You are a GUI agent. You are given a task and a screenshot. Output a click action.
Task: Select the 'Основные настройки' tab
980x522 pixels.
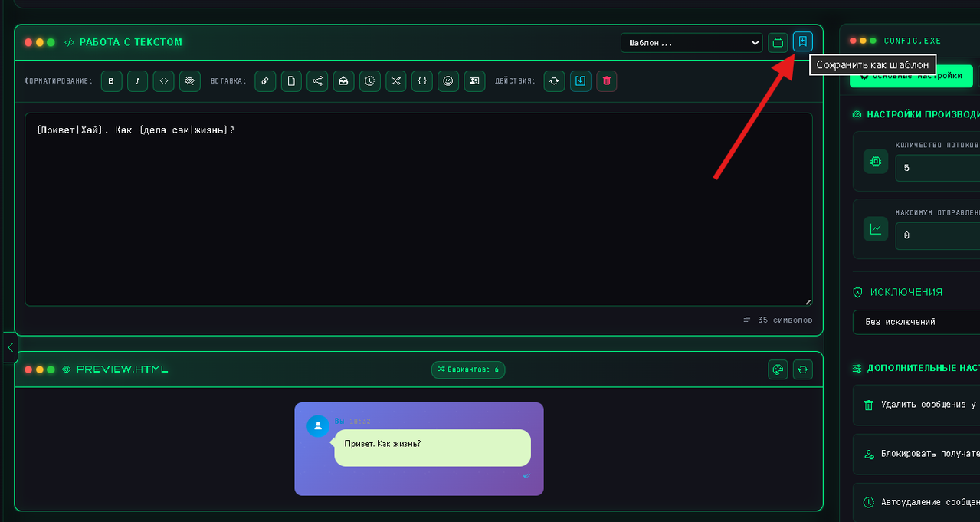(911, 76)
